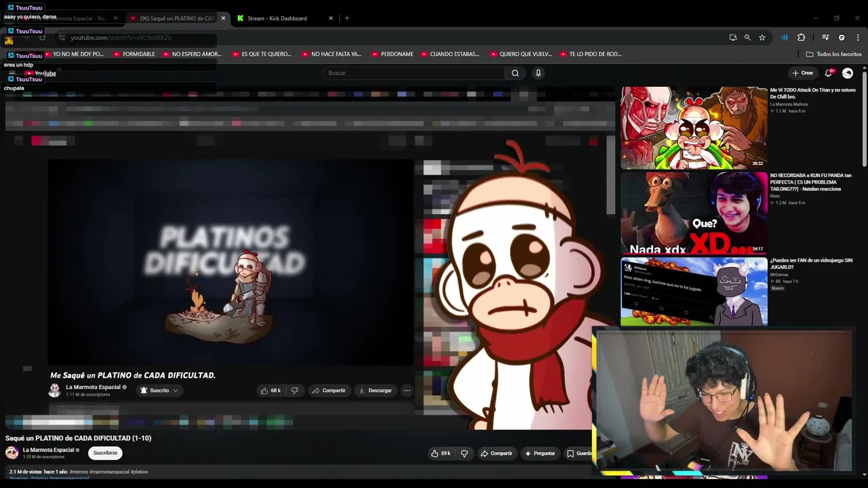
Task: Open YouTube notifications bell
Action: pyautogui.click(x=829, y=73)
